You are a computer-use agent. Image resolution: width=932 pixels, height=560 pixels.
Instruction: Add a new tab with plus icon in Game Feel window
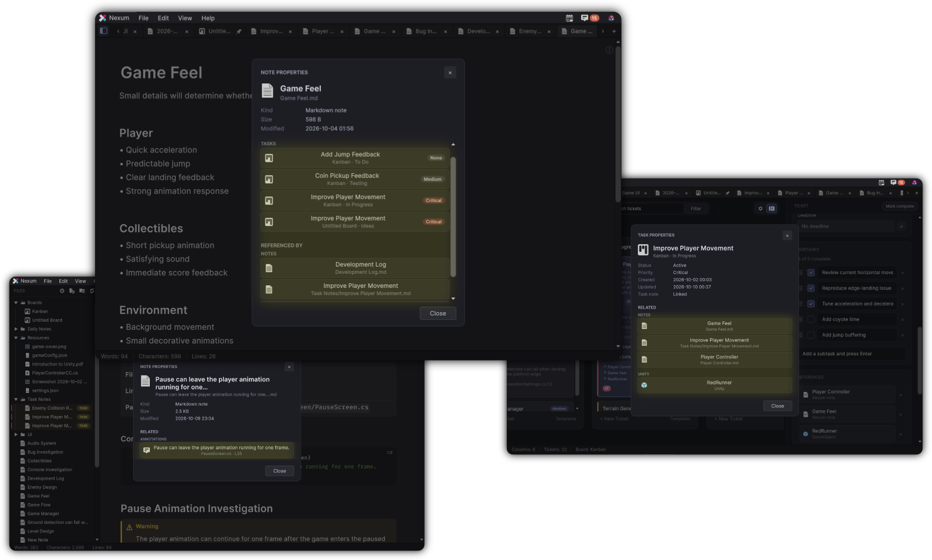[x=614, y=31]
